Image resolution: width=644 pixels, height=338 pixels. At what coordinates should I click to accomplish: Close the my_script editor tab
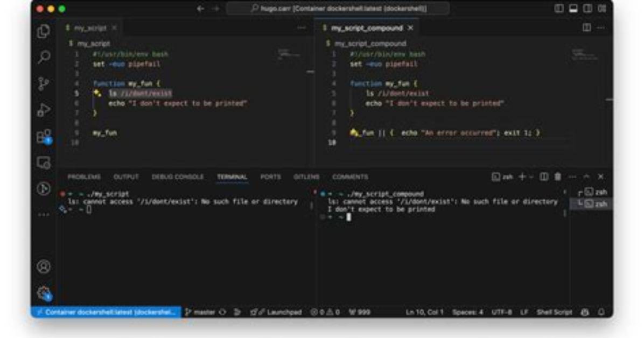pyautogui.click(x=115, y=28)
